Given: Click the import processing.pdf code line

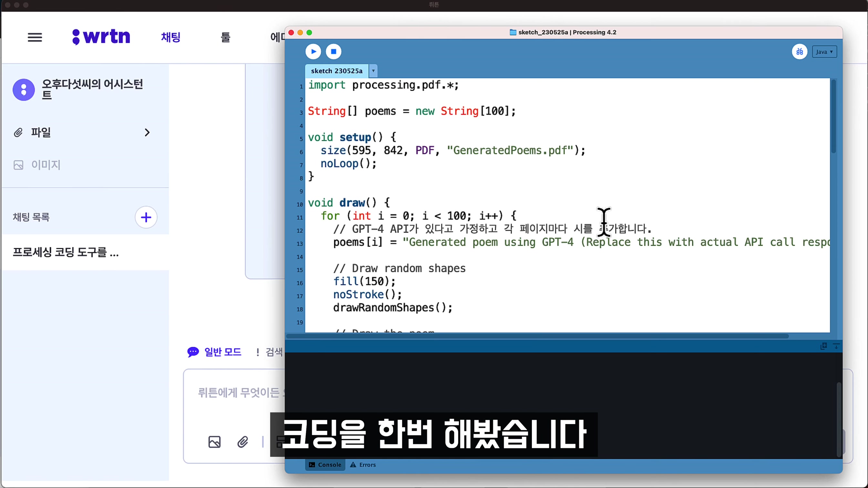Looking at the screenshot, I should click(383, 85).
